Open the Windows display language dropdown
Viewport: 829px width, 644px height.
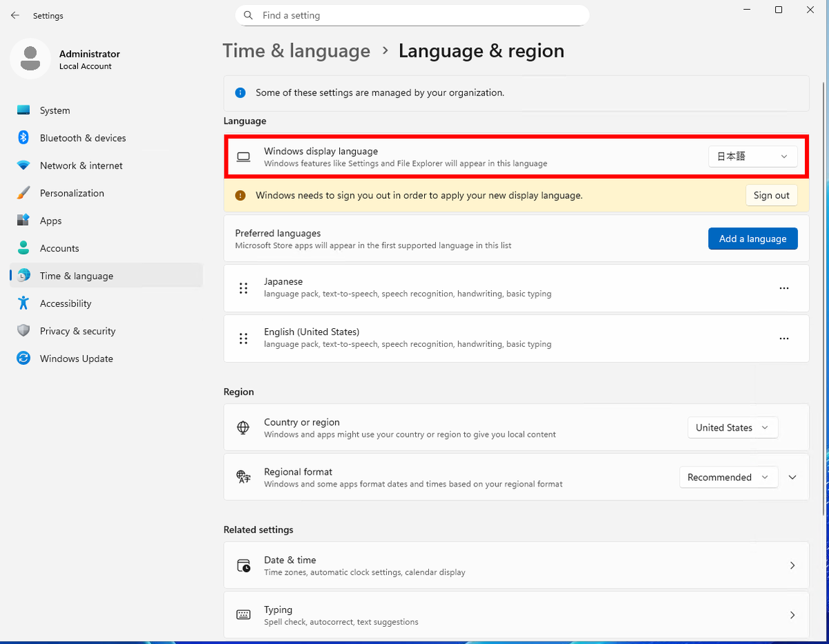click(752, 156)
